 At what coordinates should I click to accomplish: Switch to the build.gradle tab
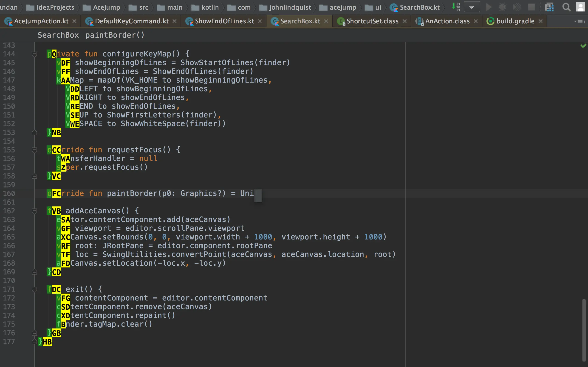click(515, 21)
